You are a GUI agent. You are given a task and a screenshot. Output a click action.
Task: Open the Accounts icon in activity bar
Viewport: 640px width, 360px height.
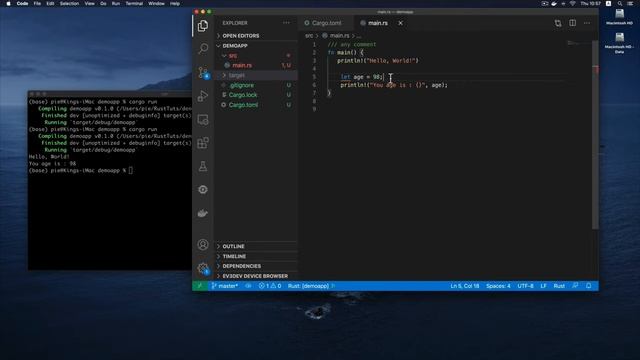[x=203, y=244]
